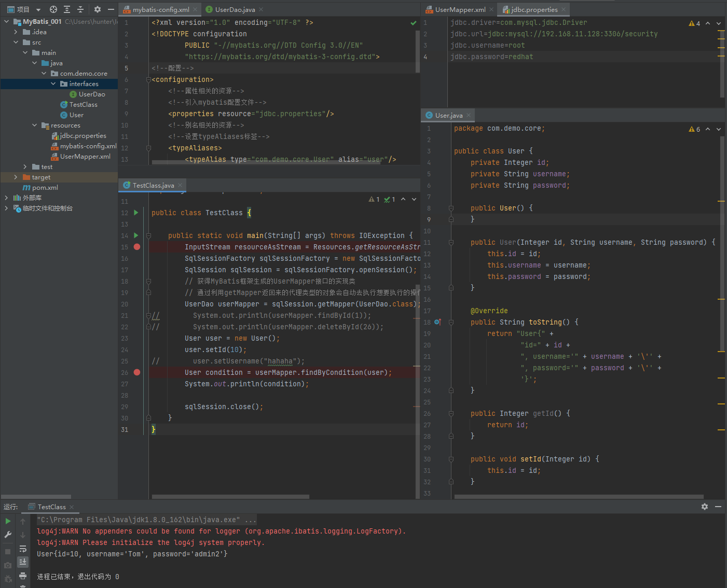Viewport: 727px width, 588px height.
Task: Toggle breakpoint on line 15
Action: [137, 247]
